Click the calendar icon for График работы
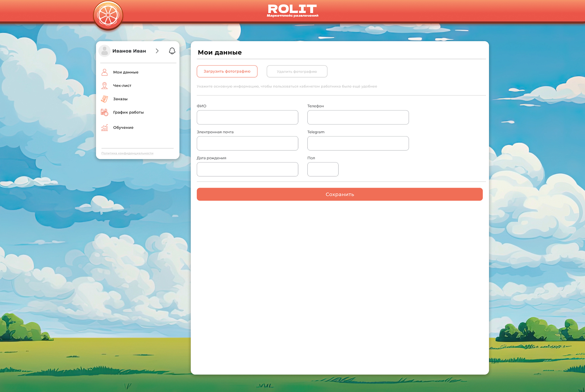 point(105,113)
